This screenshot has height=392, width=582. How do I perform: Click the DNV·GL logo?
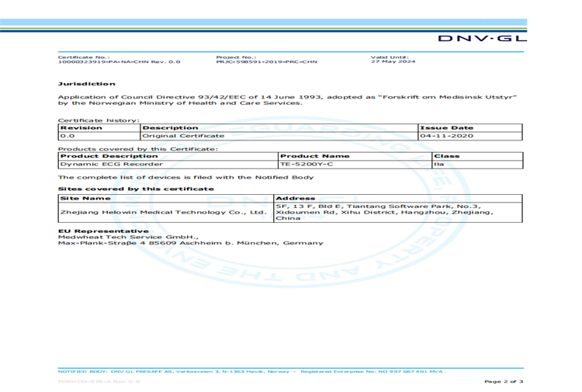[481, 38]
